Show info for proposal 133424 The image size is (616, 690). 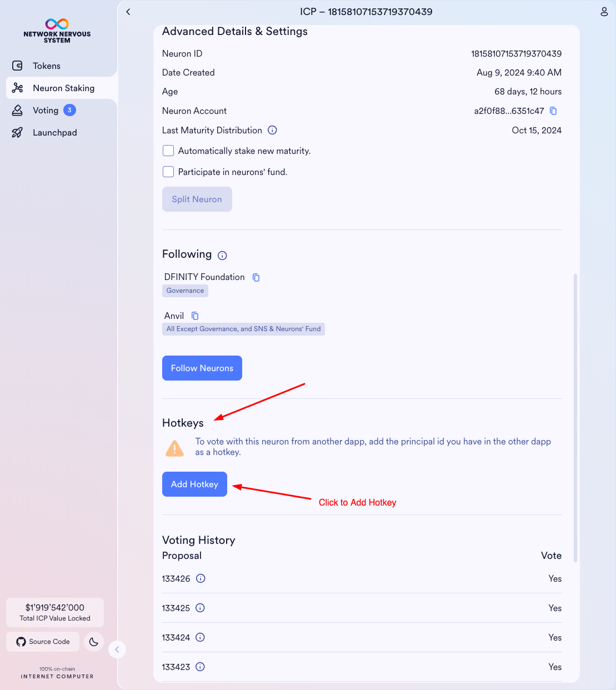pos(201,637)
